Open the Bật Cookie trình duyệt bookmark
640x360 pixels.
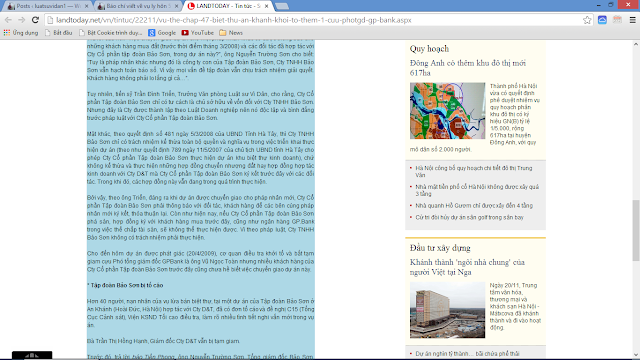(x=111, y=33)
